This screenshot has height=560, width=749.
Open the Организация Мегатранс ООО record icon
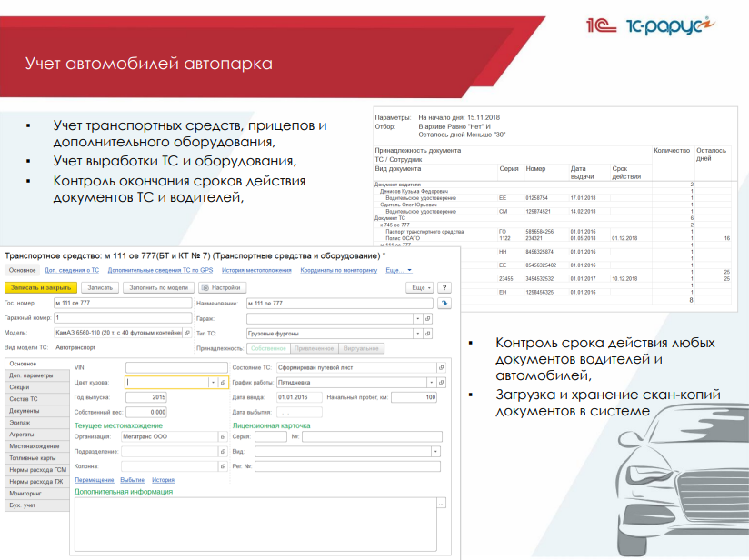(x=223, y=436)
